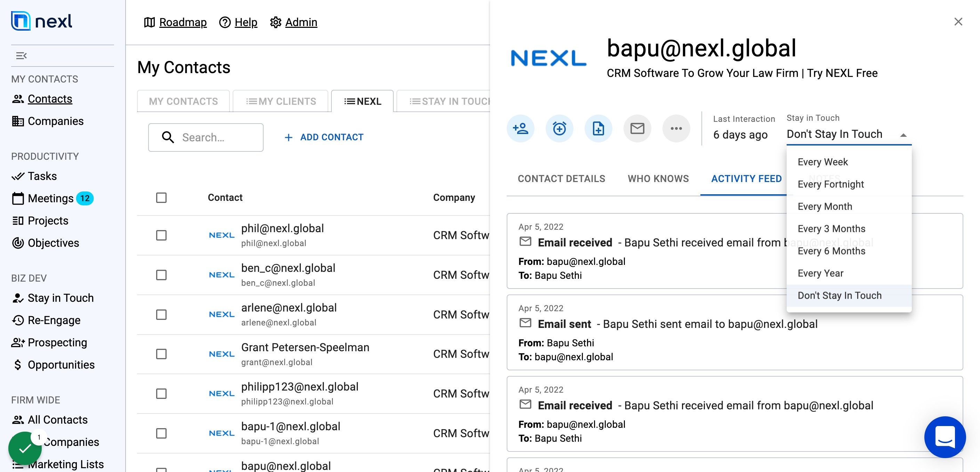Select Every 3 Months option
Screen dimensions: 980x472
(849, 229)
